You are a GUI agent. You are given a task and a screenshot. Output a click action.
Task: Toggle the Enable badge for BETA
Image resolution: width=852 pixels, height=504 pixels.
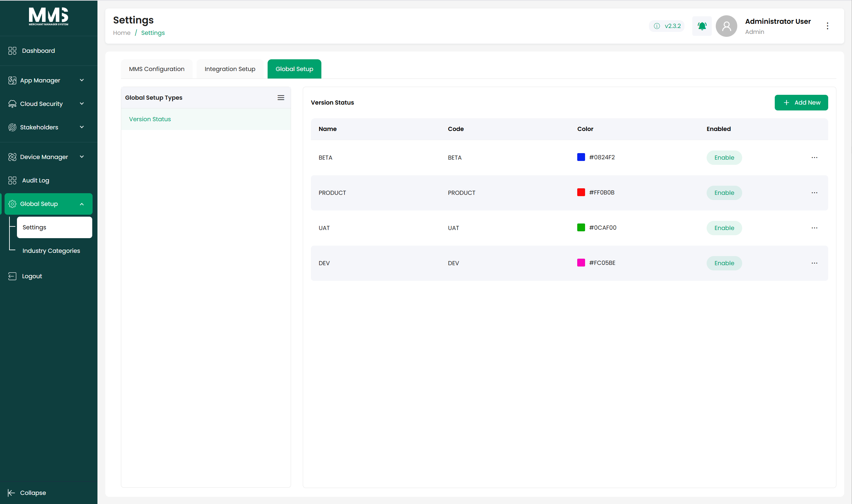tap(724, 158)
